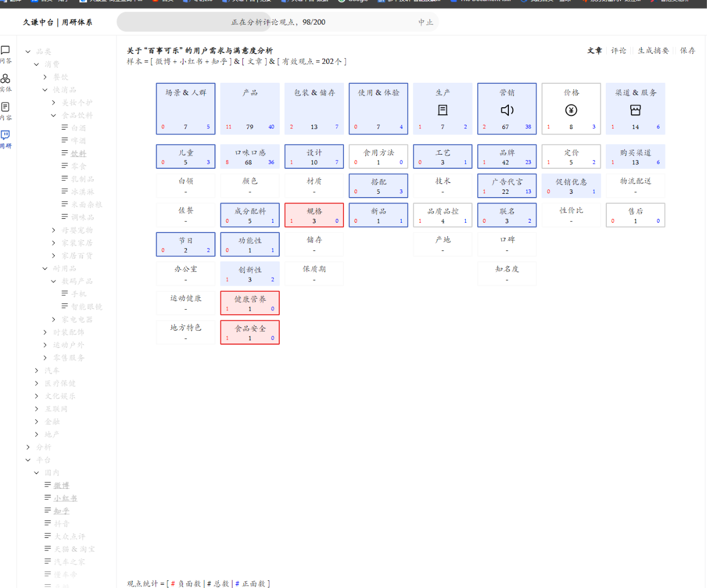Select the 成分配料 card
This screenshot has width=707, height=588.
tap(250, 215)
